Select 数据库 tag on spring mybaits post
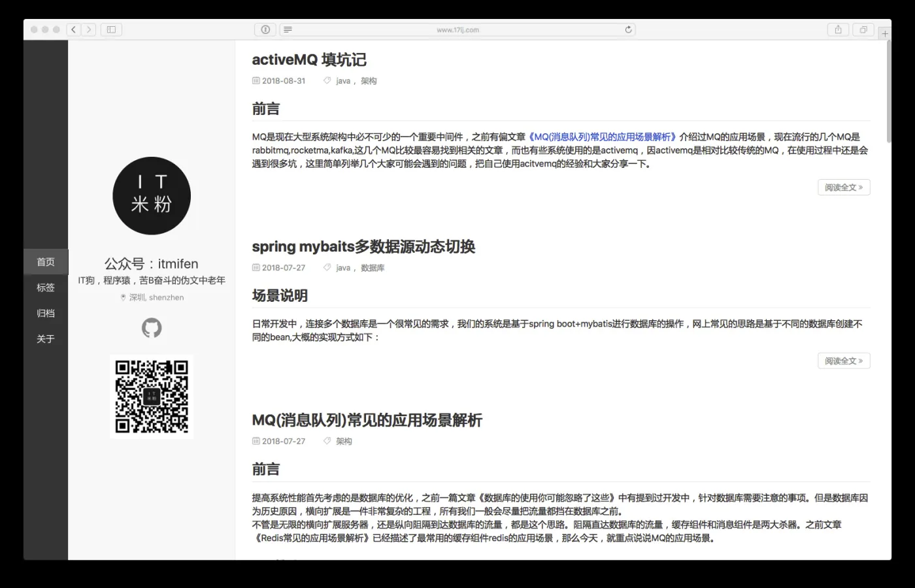 (x=373, y=268)
